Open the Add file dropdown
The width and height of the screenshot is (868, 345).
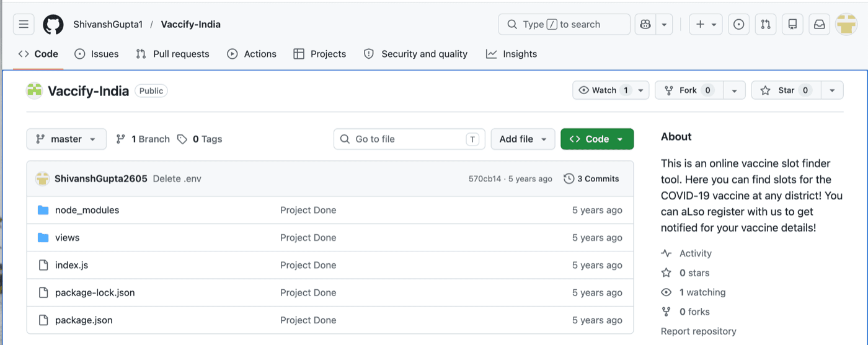click(523, 139)
